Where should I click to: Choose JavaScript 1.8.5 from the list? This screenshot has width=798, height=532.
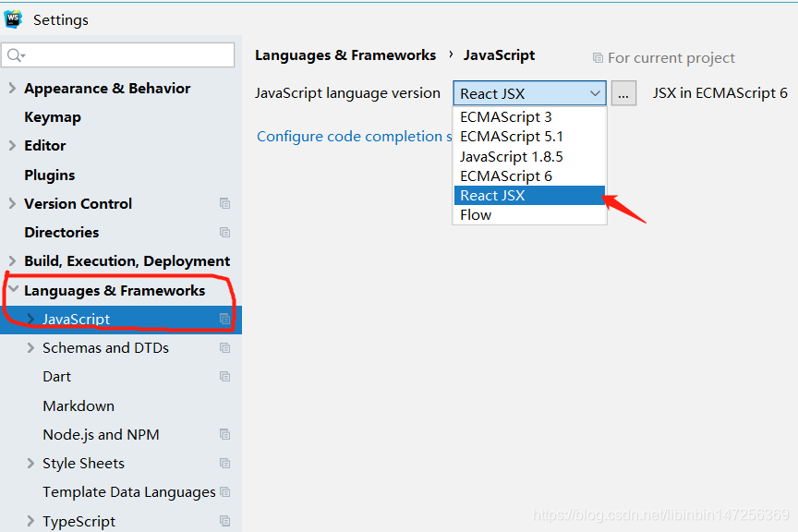tap(529, 157)
